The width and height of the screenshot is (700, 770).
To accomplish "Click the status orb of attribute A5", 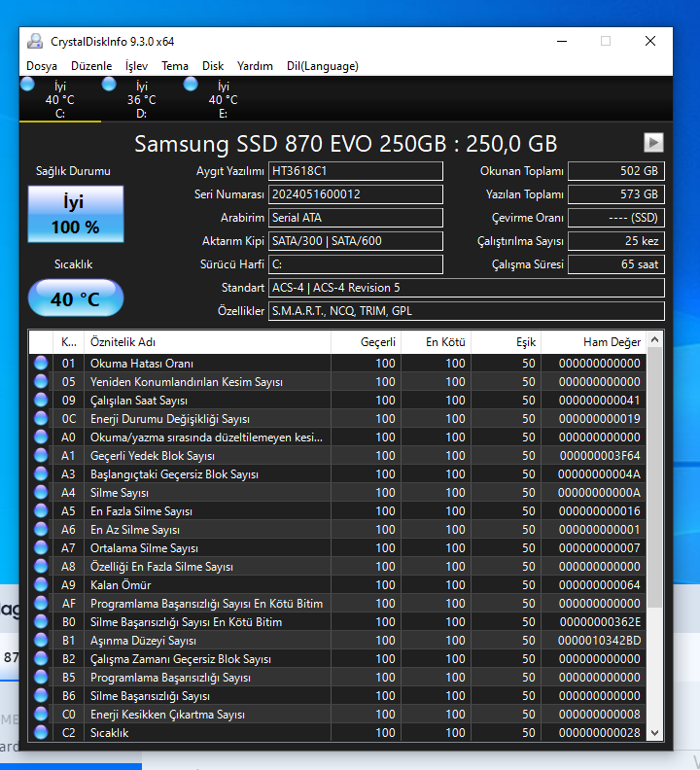I will tap(41, 510).
